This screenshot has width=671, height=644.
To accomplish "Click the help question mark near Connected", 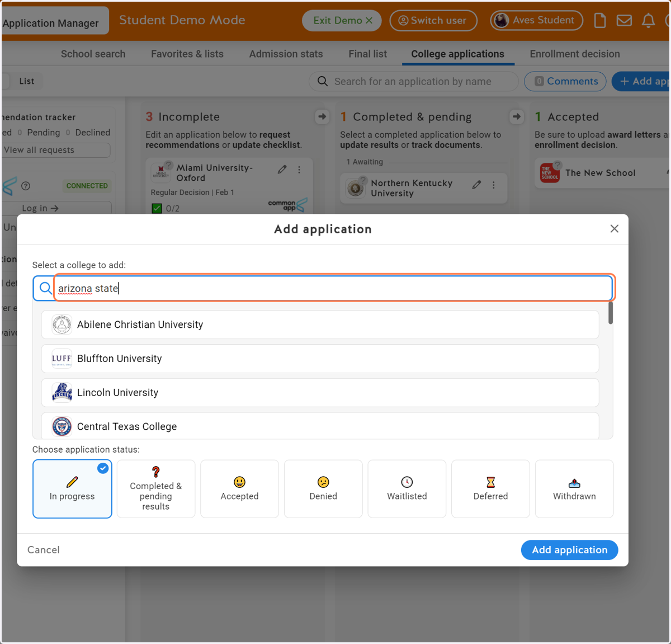I will click(26, 186).
